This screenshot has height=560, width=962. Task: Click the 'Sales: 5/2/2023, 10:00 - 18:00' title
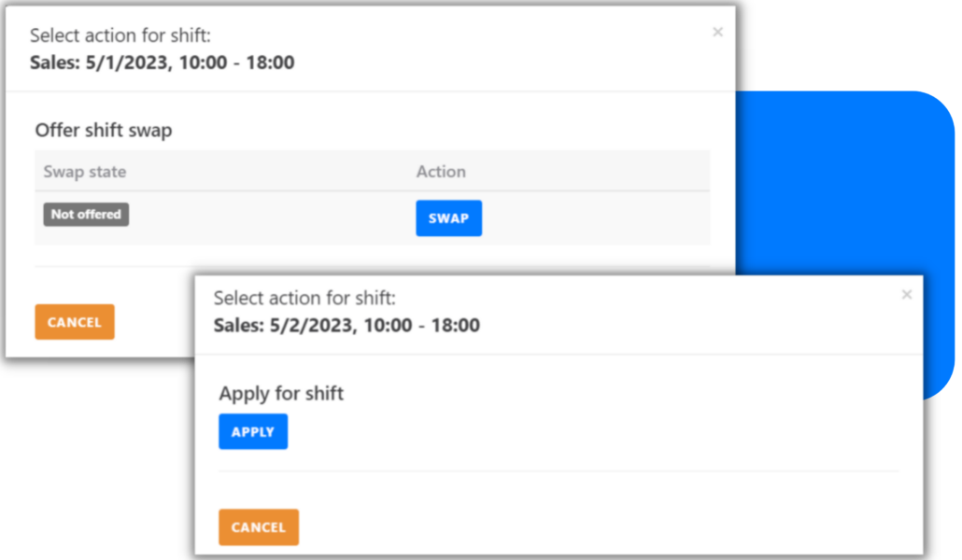(347, 326)
